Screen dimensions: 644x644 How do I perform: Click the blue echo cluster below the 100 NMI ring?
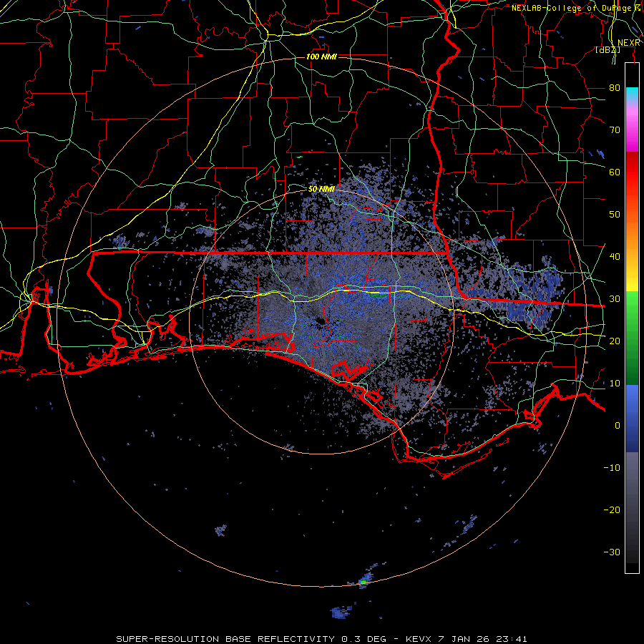tap(341, 612)
